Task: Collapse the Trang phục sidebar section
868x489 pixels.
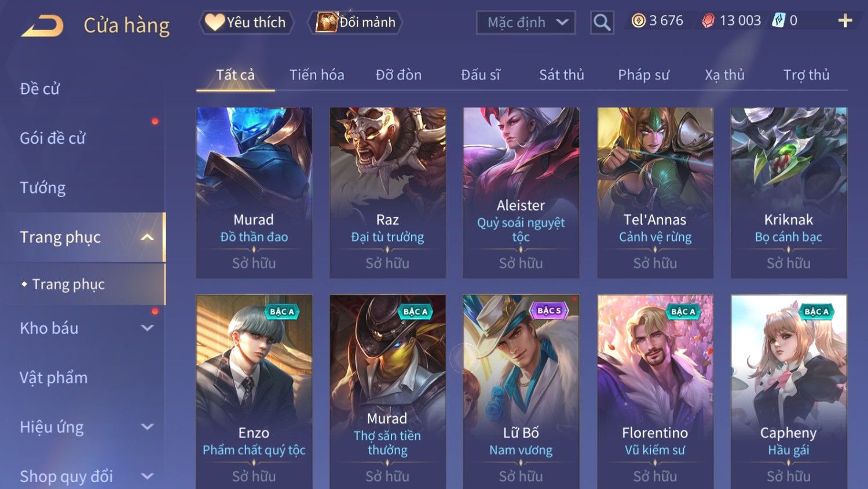Action: (x=148, y=237)
